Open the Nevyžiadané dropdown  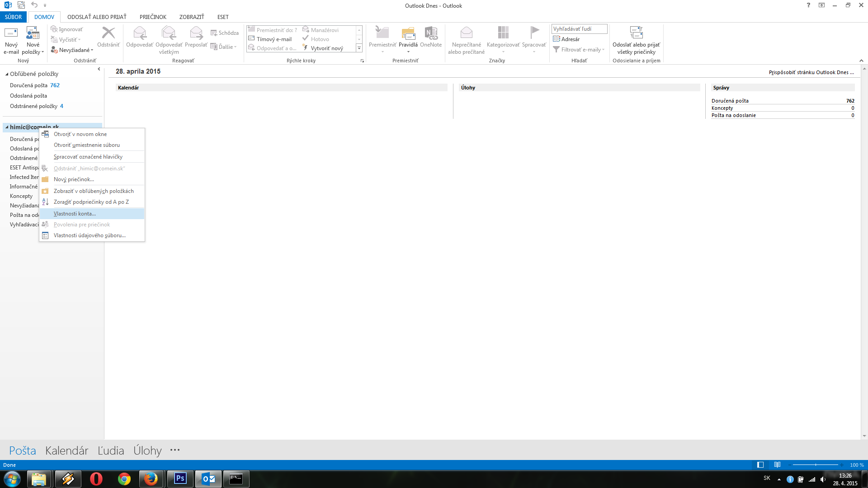(72, 50)
